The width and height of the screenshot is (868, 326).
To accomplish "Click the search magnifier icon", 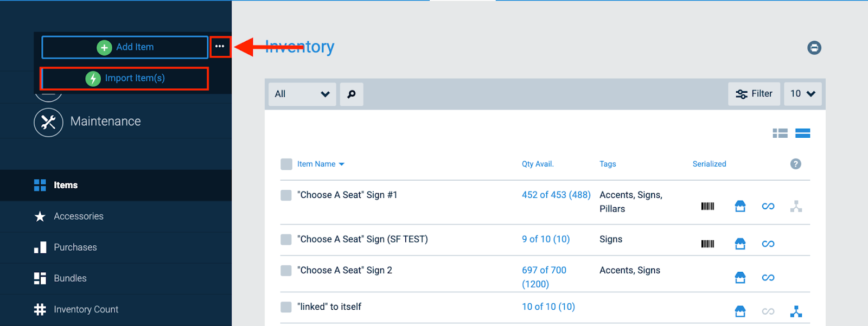I will [351, 94].
